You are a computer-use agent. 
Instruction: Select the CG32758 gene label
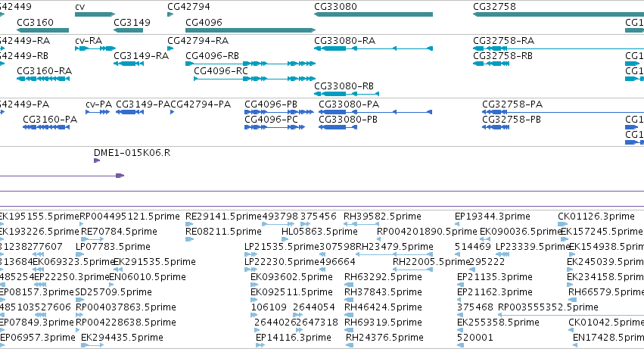coord(494,7)
